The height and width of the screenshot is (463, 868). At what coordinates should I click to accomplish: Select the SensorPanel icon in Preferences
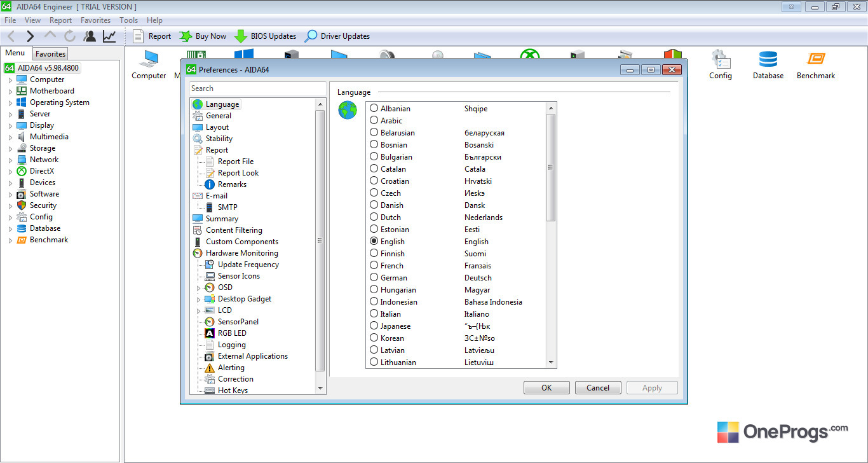click(210, 322)
